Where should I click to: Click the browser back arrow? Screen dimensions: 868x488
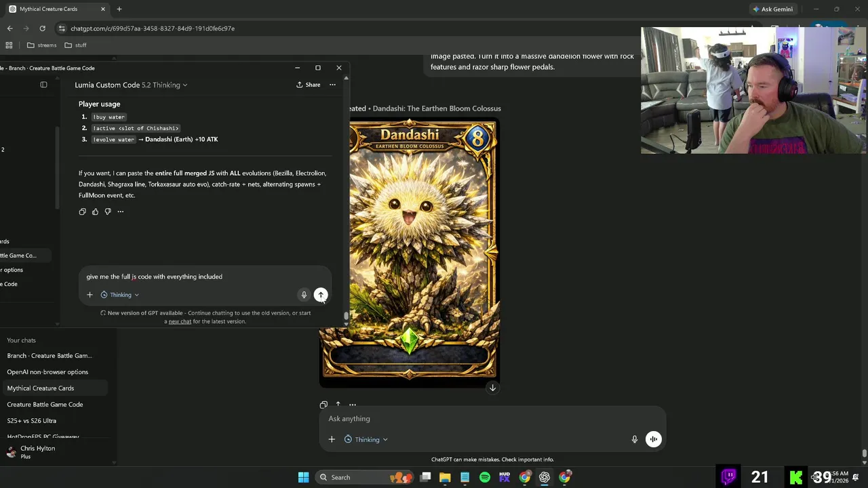9,28
